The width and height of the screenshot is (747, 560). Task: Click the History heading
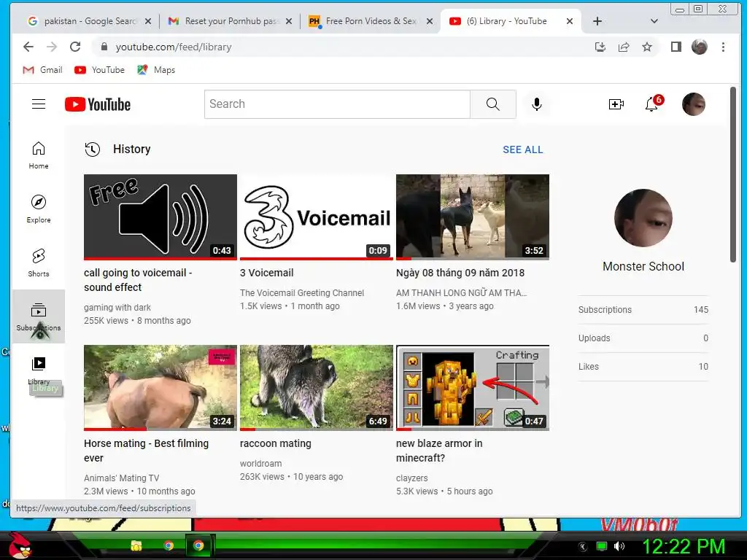click(x=131, y=149)
